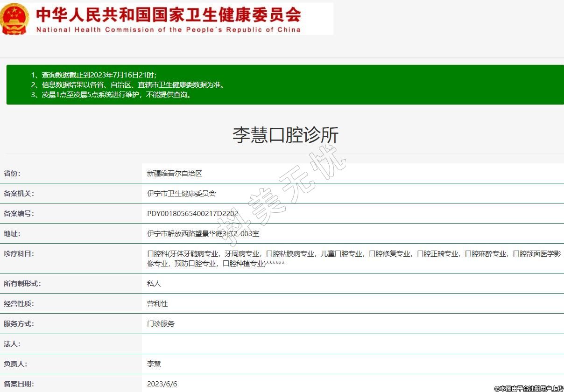Click the 私人 ownership value
Screen dimensions: 564x392
(154, 284)
